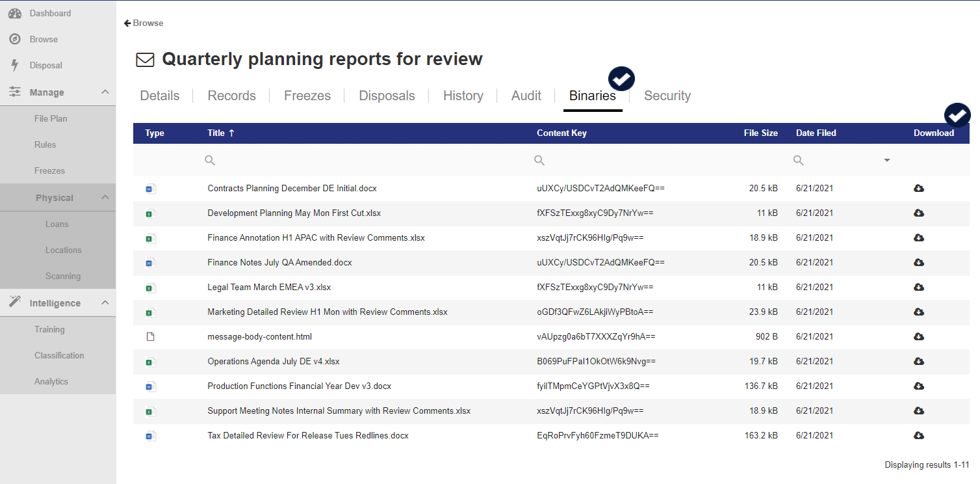Screen dimensions: 980x484
Task: Click content key B069PuFPaI1OkOtW6k9Nvg==
Action: (x=596, y=361)
